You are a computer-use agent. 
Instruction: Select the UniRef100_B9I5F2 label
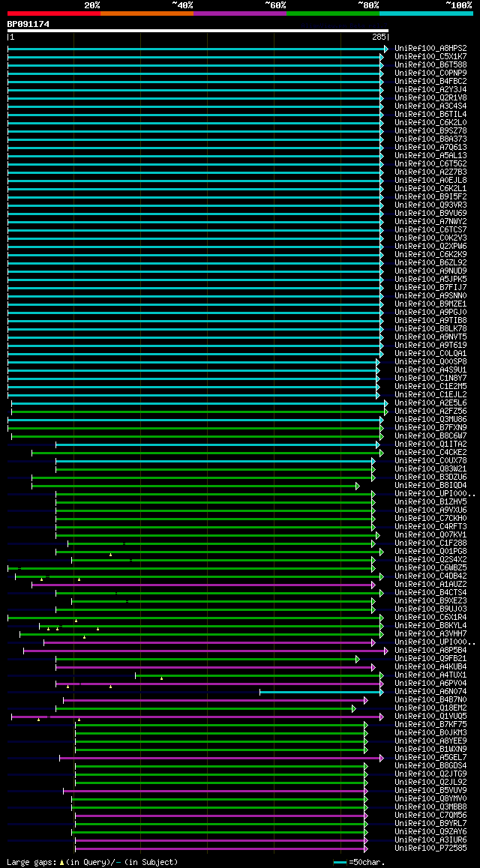coord(430,196)
